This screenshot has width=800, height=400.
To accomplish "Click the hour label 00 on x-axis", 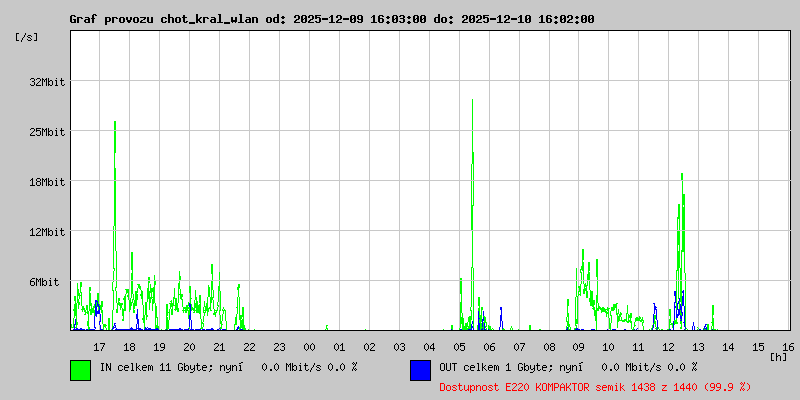I will point(309,347).
